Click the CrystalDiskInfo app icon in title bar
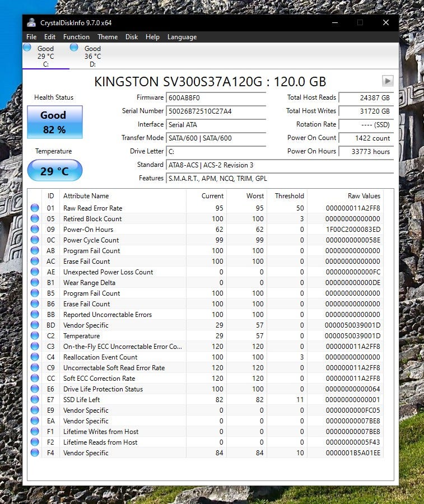Image resolution: width=424 pixels, height=504 pixels. [x=31, y=22]
